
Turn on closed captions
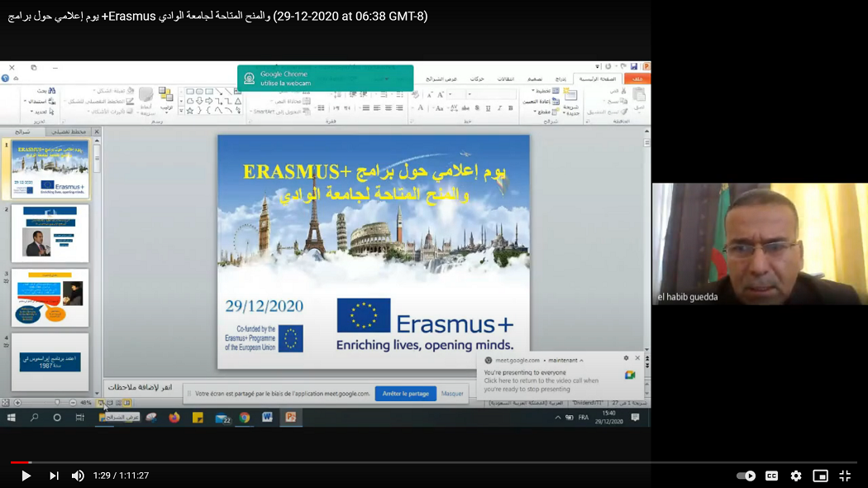coord(771,476)
